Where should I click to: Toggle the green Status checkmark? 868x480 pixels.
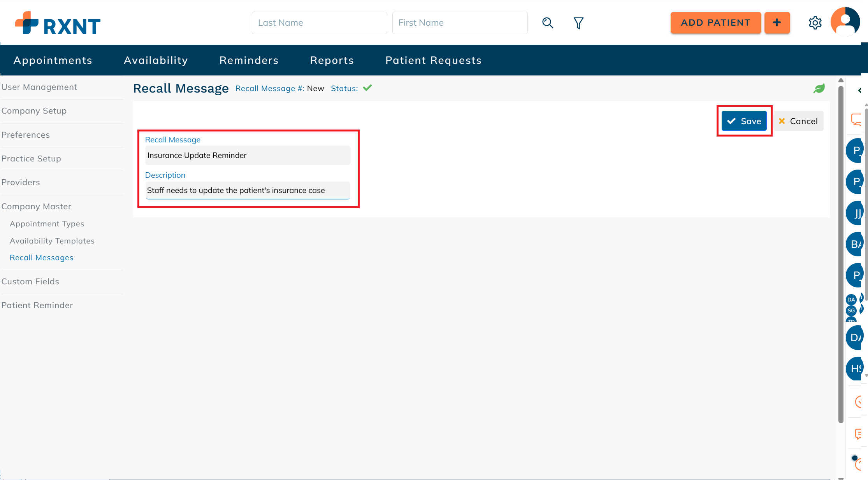click(367, 88)
